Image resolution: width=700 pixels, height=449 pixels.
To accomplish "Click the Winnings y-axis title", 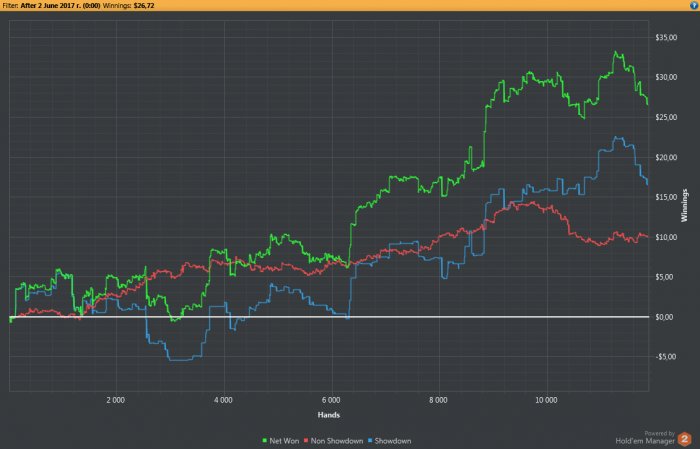I will point(684,206).
